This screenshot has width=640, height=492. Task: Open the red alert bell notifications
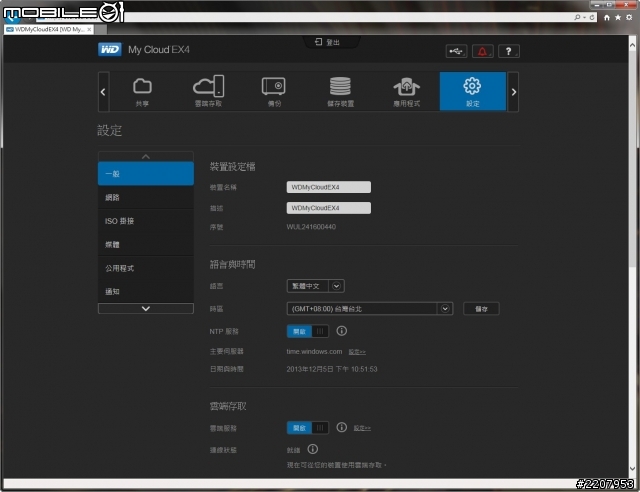pos(482,51)
